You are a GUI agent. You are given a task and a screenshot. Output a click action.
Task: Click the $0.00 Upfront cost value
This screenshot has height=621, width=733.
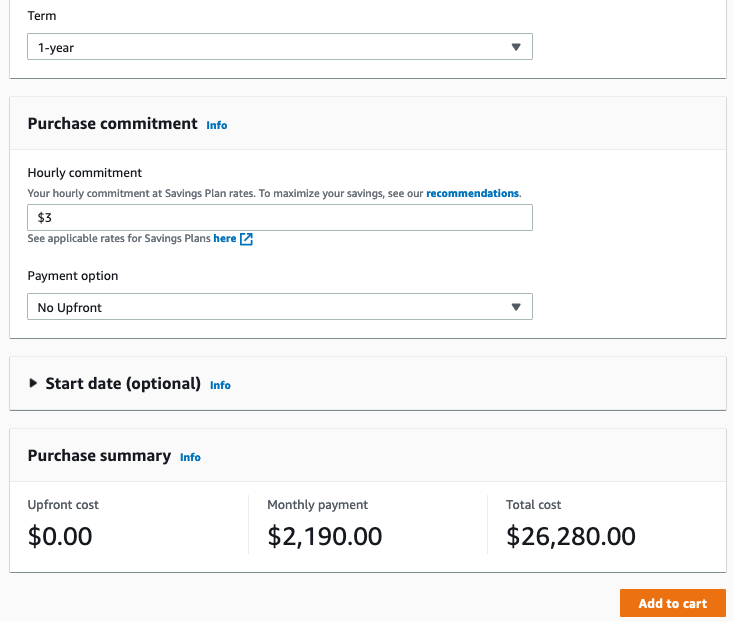point(60,536)
